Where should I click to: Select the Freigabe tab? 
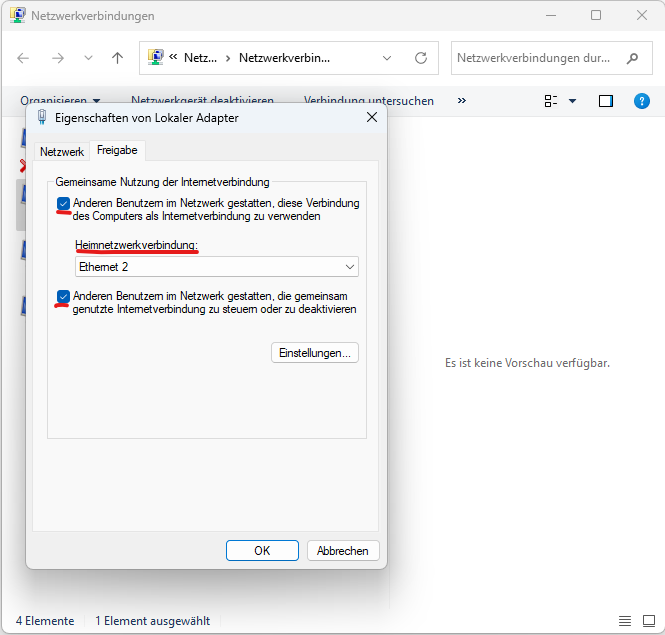pos(117,151)
